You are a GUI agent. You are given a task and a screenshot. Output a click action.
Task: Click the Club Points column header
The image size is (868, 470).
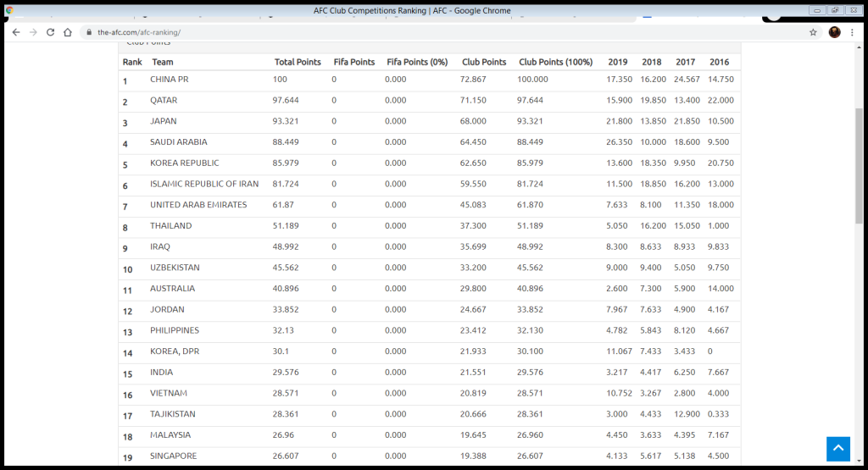click(484, 62)
